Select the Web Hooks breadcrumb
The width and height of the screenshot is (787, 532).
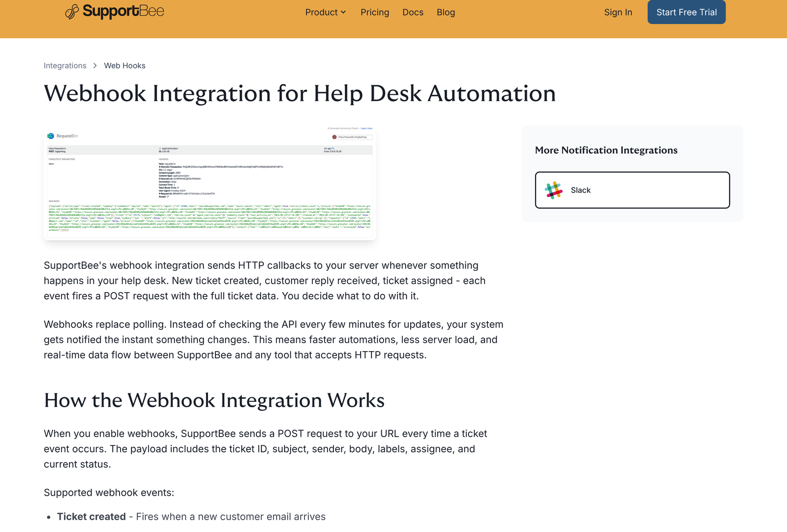pyautogui.click(x=124, y=66)
